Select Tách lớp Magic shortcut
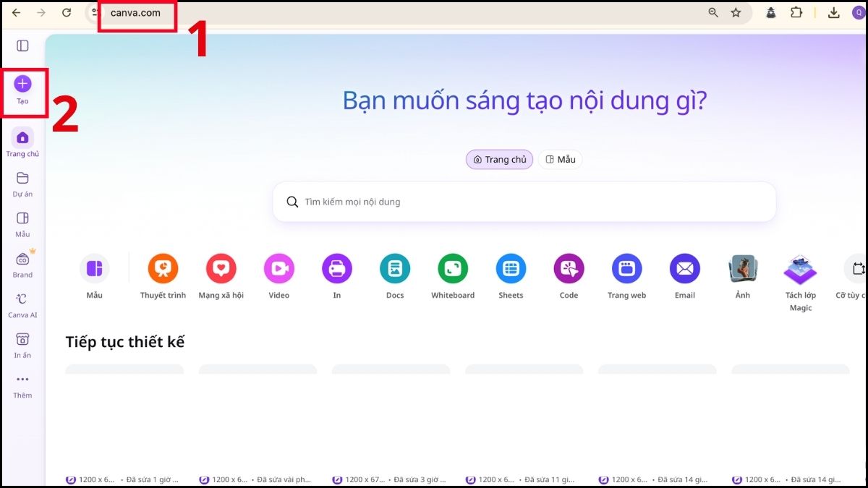Viewport: 868px width, 488px height. [801, 282]
